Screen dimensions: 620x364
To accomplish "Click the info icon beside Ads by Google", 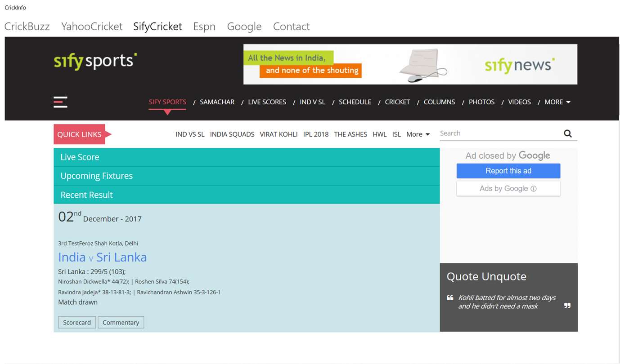I will tap(534, 189).
